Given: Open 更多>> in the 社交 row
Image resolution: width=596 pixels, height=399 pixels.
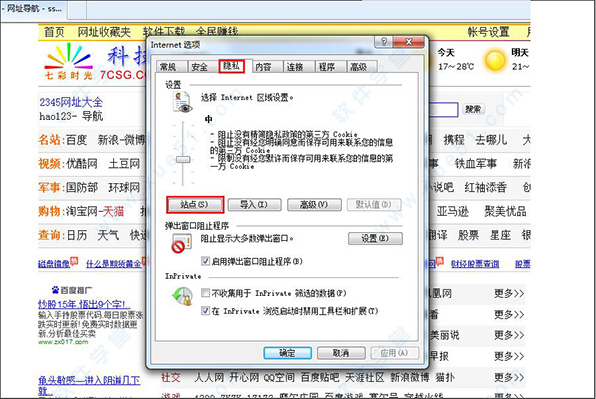Looking at the screenshot, I should point(509,377).
